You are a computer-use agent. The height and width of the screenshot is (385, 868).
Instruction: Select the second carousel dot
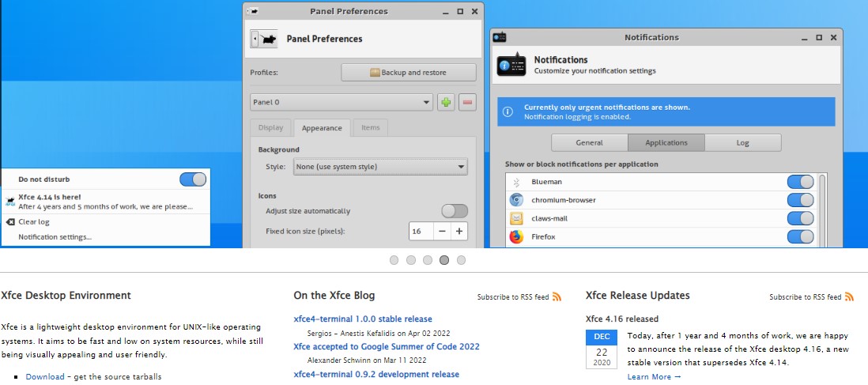(411, 260)
